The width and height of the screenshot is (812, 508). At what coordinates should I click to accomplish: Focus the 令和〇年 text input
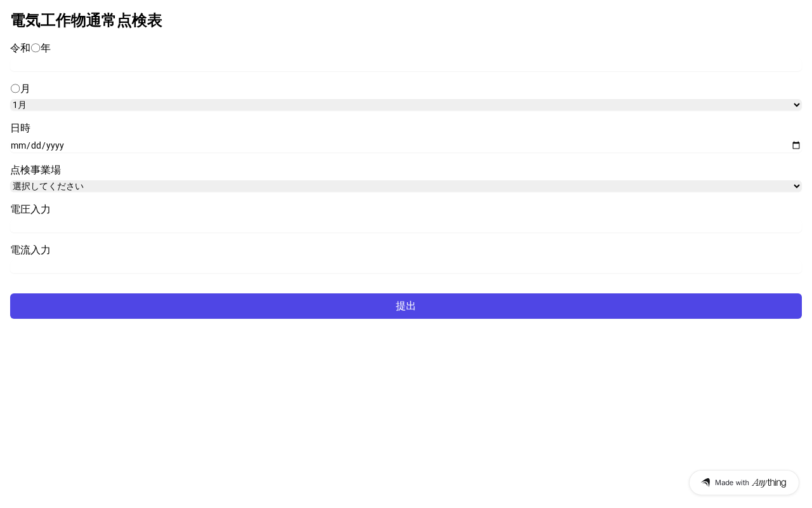point(406,64)
